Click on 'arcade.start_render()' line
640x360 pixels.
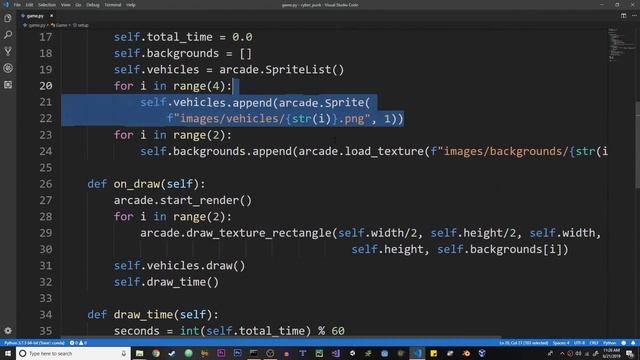pyautogui.click(x=182, y=200)
